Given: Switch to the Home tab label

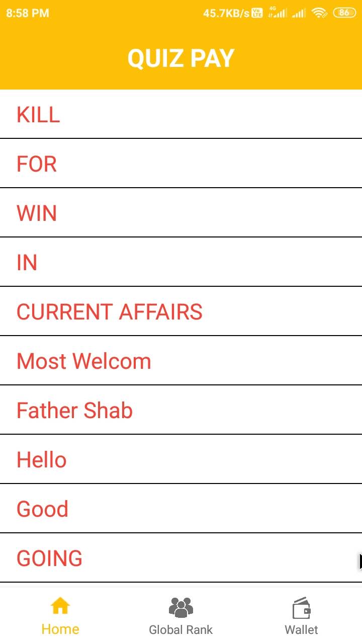Looking at the screenshot, I should pos(60,629).
